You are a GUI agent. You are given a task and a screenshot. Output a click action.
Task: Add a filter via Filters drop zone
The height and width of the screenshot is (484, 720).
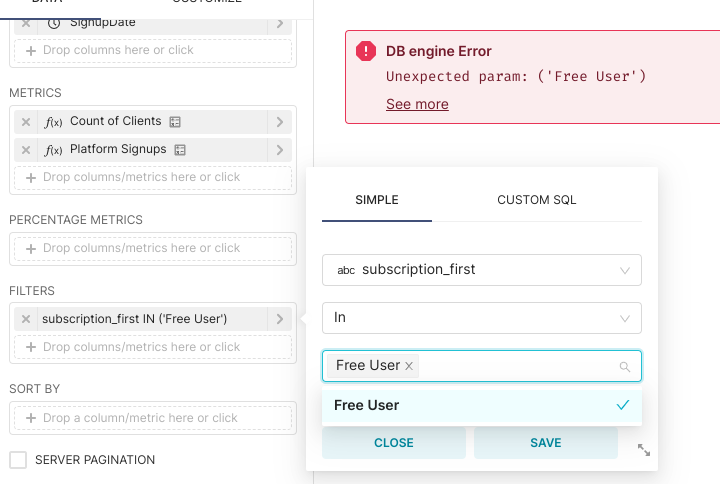[x=153, y=347]
